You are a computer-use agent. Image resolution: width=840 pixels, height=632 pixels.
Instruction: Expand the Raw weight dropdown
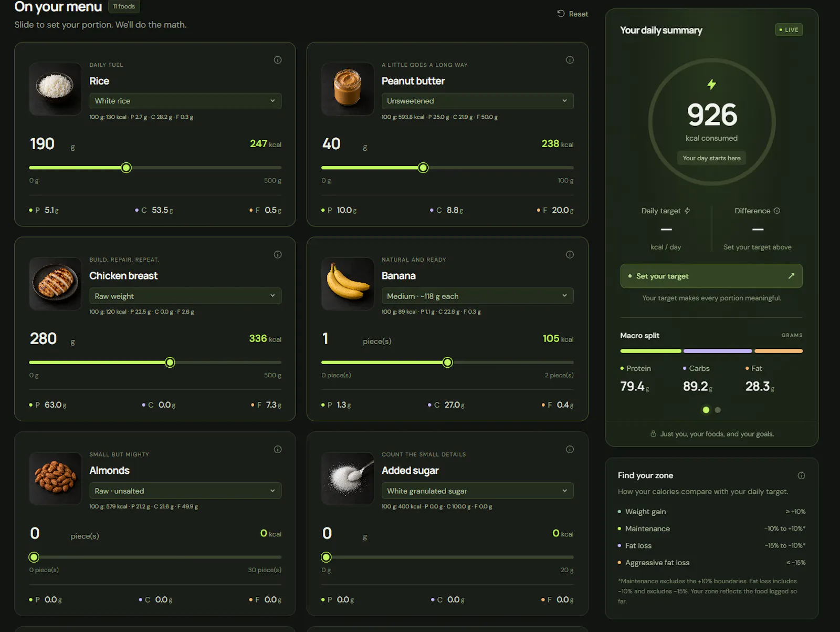[x=185, y=296]
